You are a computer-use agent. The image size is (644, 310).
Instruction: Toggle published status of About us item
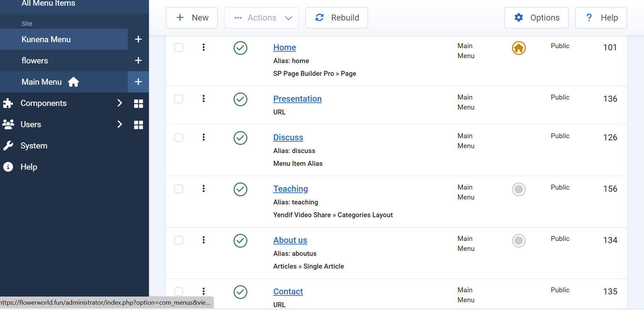coord(240,241)
